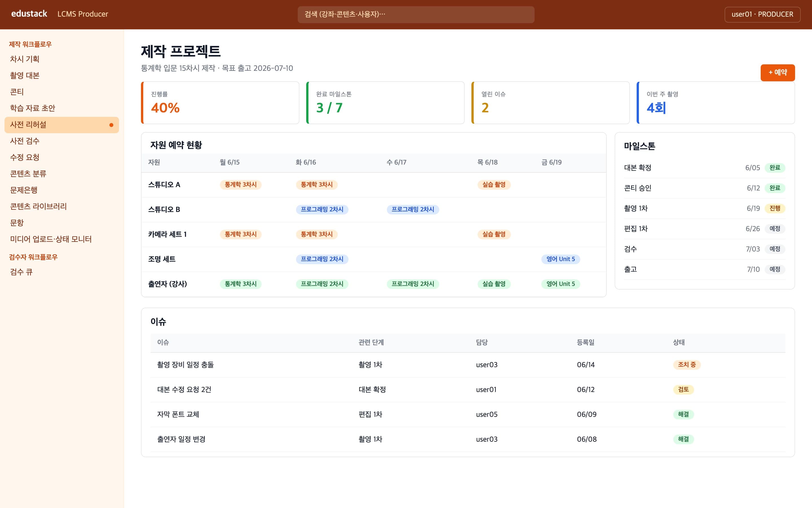Click 해결 badge on 출연자 일정 변경
812x508 pixels.
click(683, 439)
